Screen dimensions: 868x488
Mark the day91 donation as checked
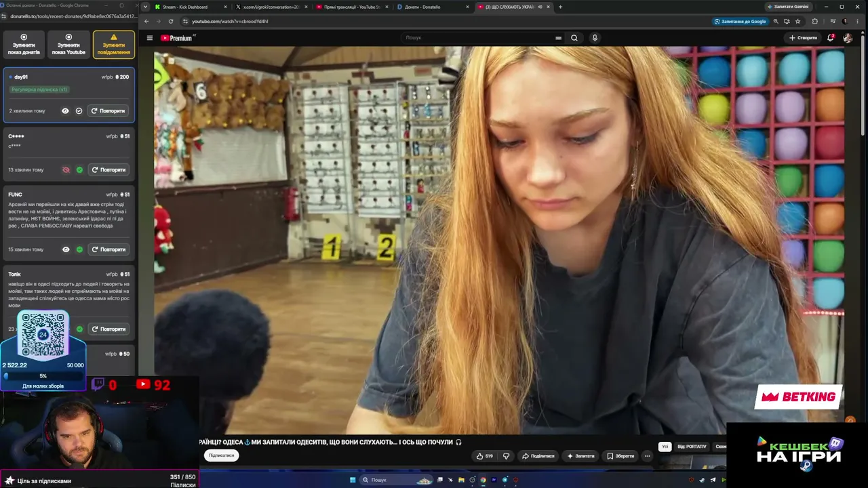pyautogui.click(x=79, y=110)
